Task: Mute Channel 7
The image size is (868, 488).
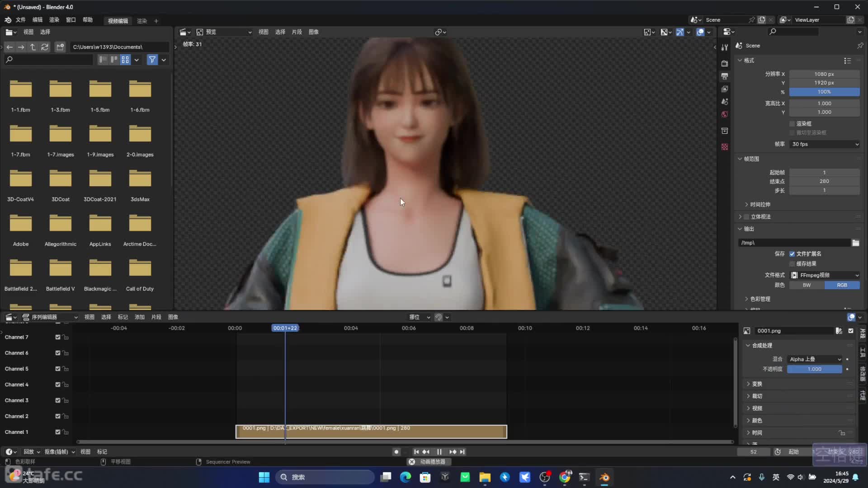Action: (x=58, y=337)
